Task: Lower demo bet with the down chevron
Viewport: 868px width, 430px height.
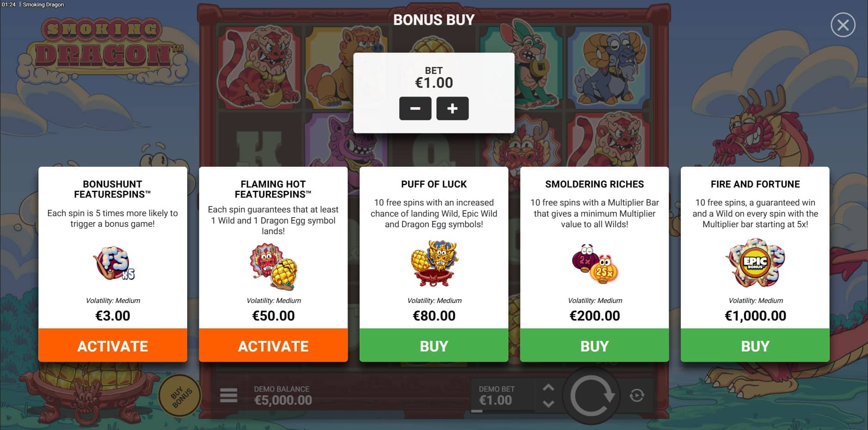Action: [548, 404]
